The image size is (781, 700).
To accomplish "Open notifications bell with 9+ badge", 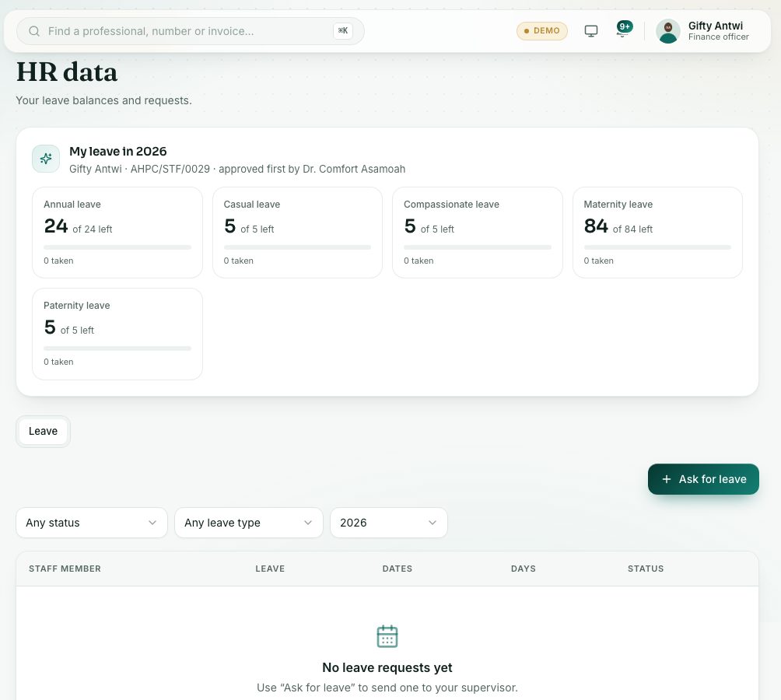I will [623, 30].
